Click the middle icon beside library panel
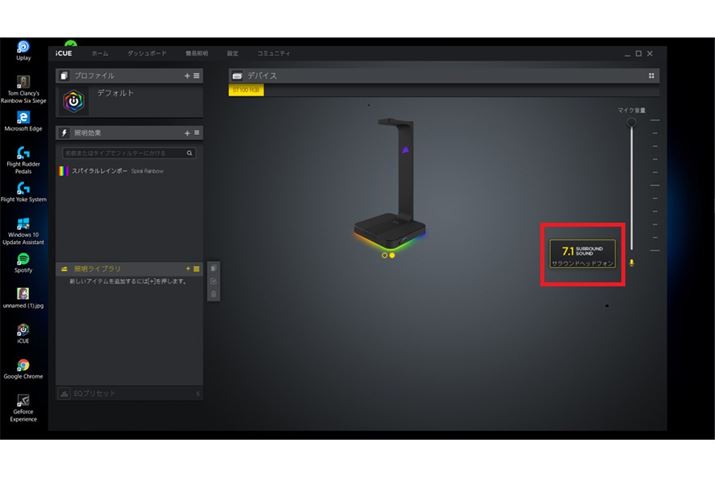This screenshot has width=715, height=477. click(x=213, y=281)
